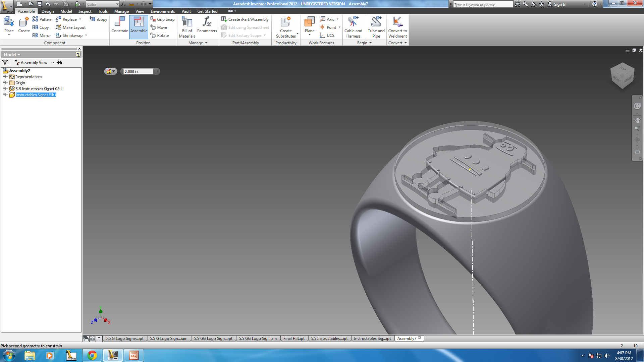This screenshot has height=362, width=644.
Task: Open the Windows Start menu
Action: 9,355
